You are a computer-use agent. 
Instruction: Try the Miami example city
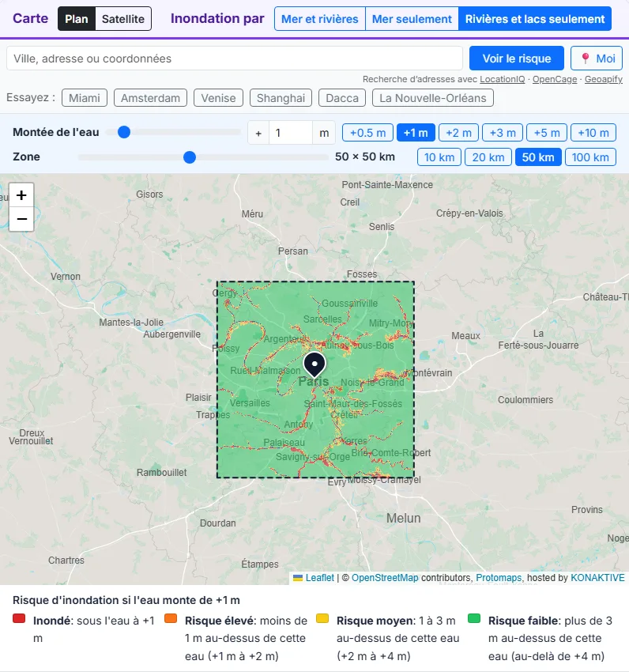pos(85,98)
